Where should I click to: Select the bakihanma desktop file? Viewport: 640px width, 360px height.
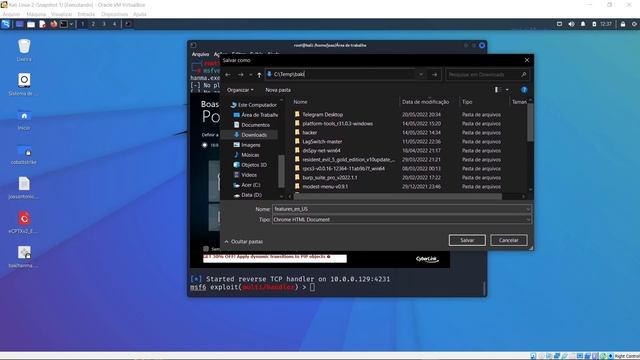(24, 257)
